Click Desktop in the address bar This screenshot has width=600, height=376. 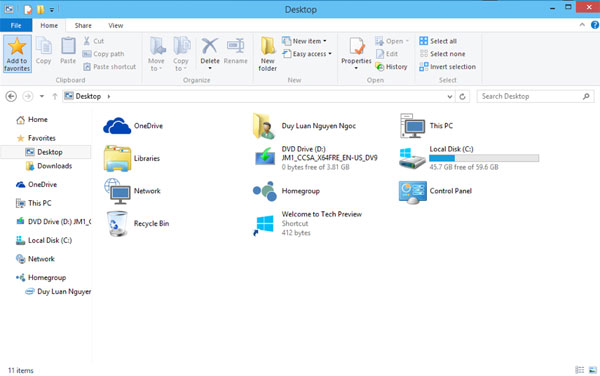tap(88, 96)
